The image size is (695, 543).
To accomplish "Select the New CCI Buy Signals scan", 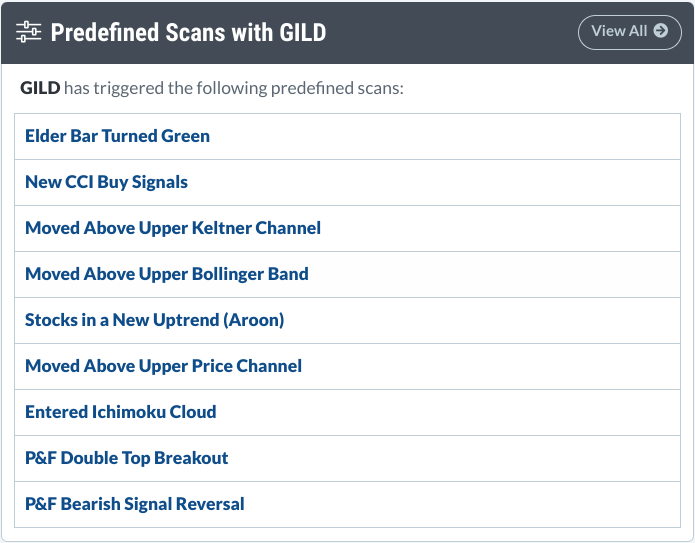I will click(106, 182).
